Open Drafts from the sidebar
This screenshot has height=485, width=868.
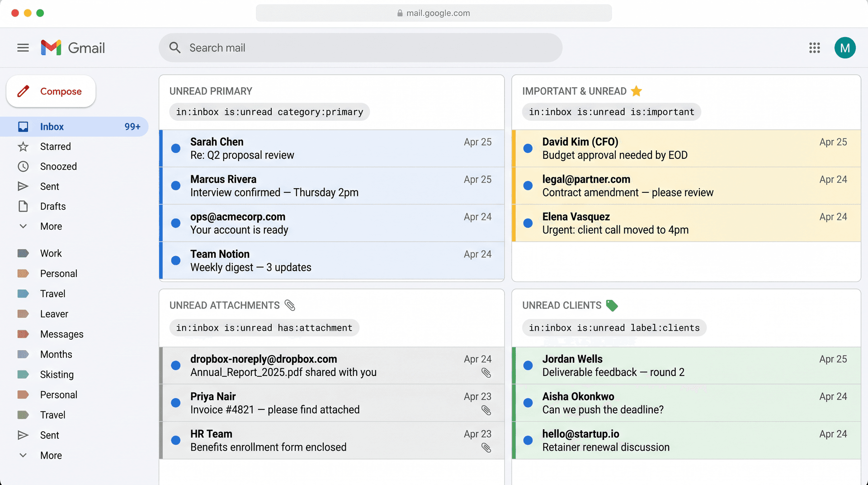53,206
